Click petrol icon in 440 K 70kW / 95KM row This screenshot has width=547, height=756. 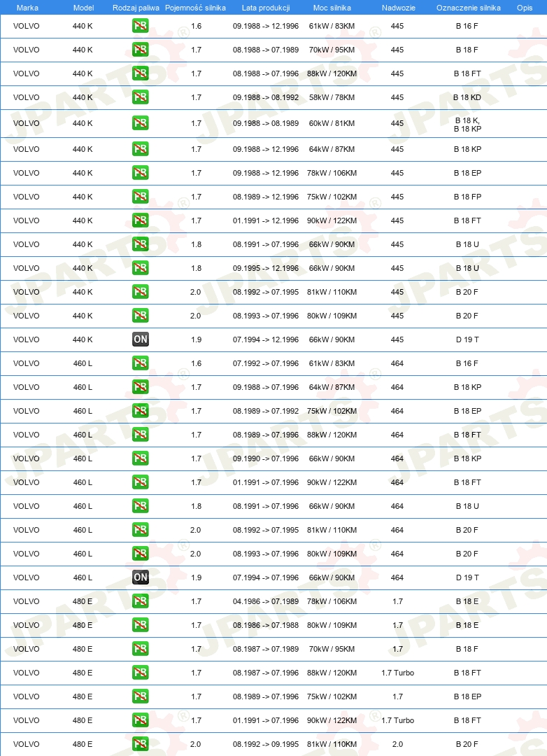tap(140, 50)
